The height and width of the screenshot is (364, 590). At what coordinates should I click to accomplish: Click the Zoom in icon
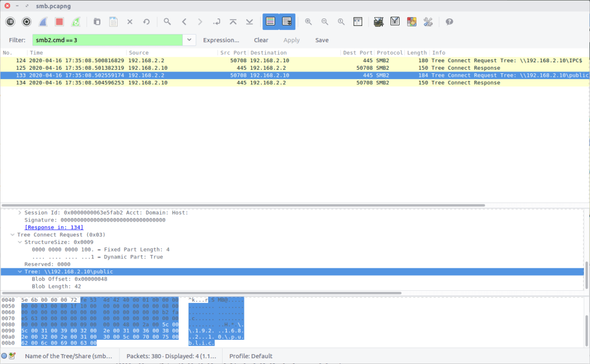(x=309, y=22)
